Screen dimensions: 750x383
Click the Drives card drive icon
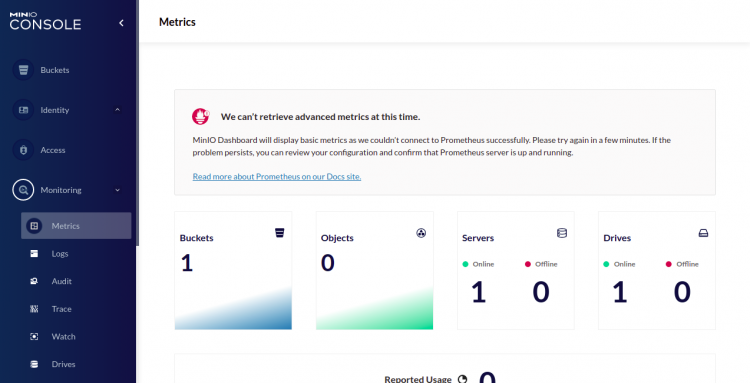[703, 233]
